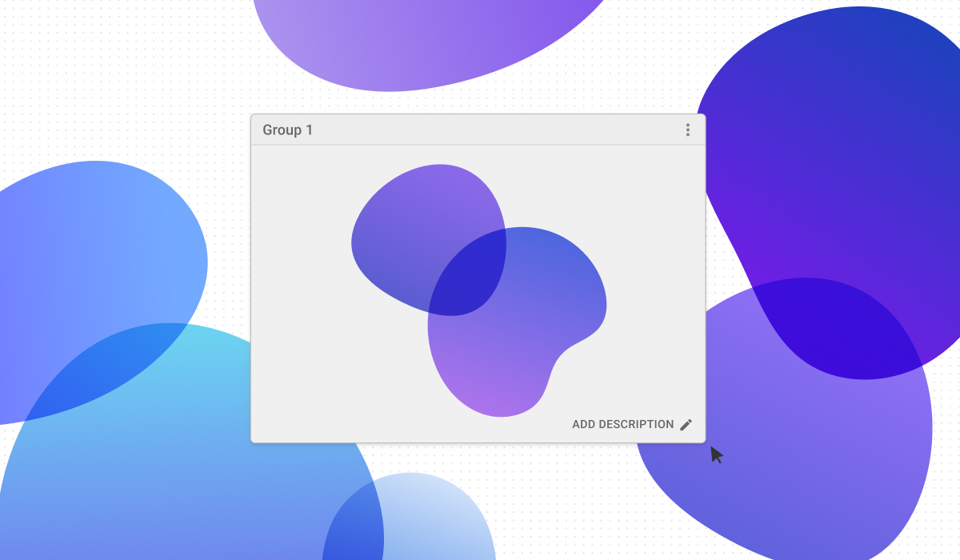Click the pencil icon beside Add Description
Viewport: 960px width, 560px height.
pos(686,425)
